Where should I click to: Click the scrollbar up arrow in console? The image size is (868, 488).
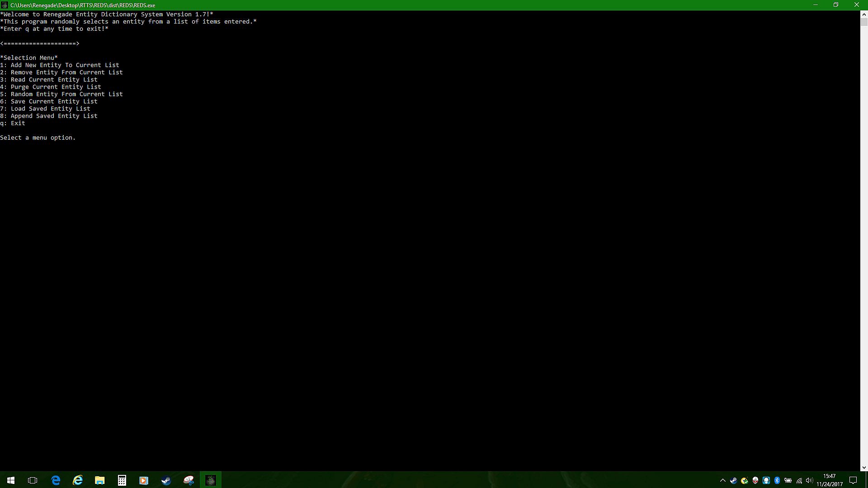[864, 14]
